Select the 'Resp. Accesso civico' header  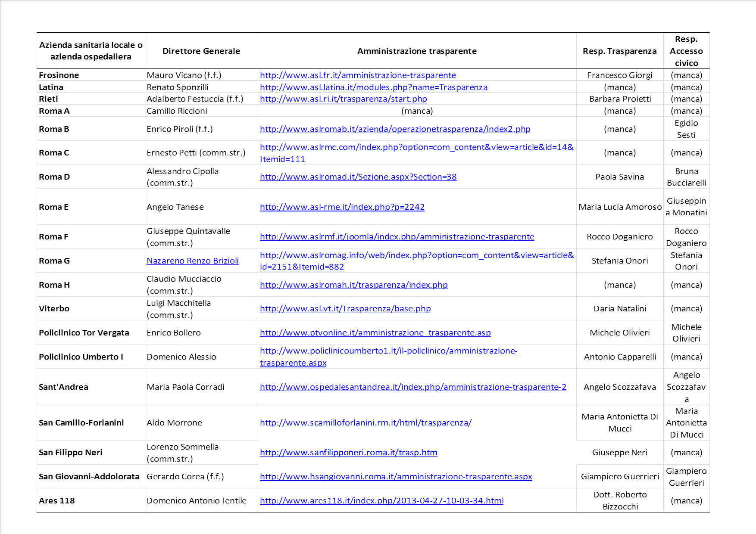tap(686, 51)
